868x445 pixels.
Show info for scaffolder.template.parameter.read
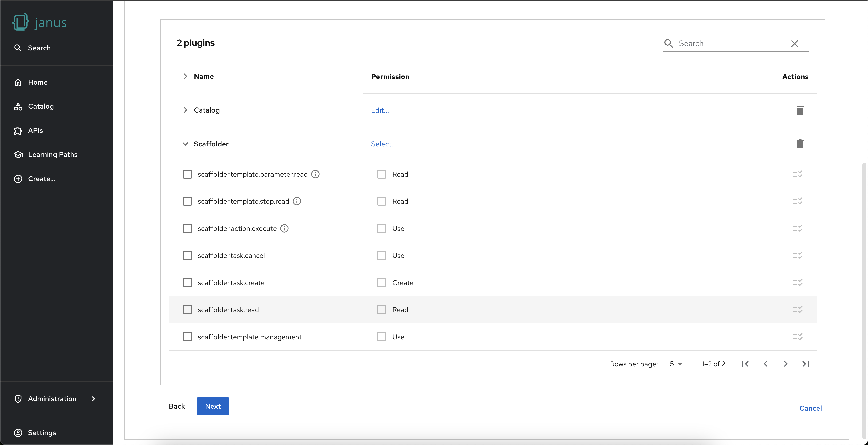tap(315, 174)
